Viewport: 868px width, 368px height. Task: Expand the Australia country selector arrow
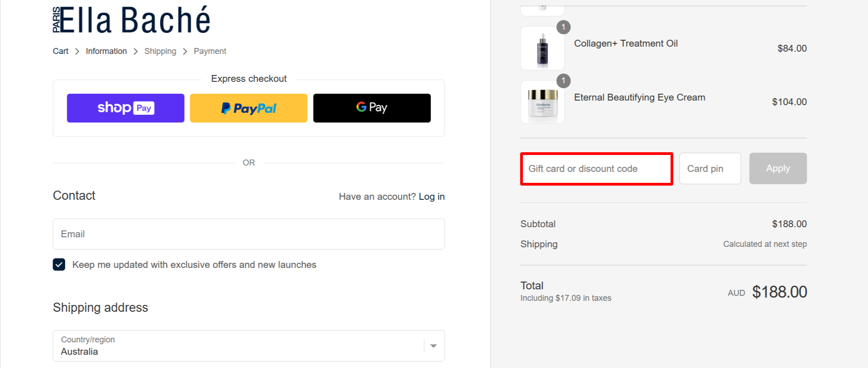pos(432,346)
